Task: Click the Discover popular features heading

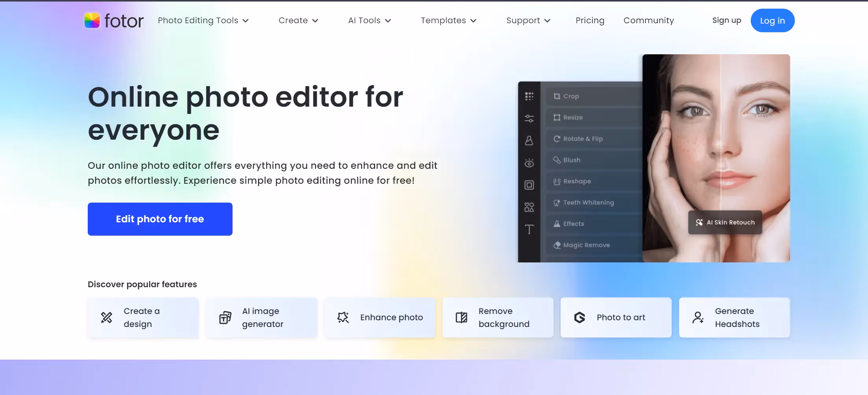Action: tap(142, 284)
